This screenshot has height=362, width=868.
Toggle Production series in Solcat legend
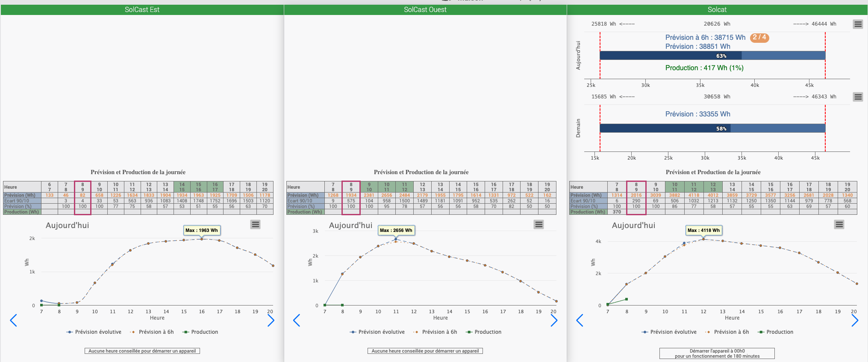pyautogui.click(x=775, y=332)
